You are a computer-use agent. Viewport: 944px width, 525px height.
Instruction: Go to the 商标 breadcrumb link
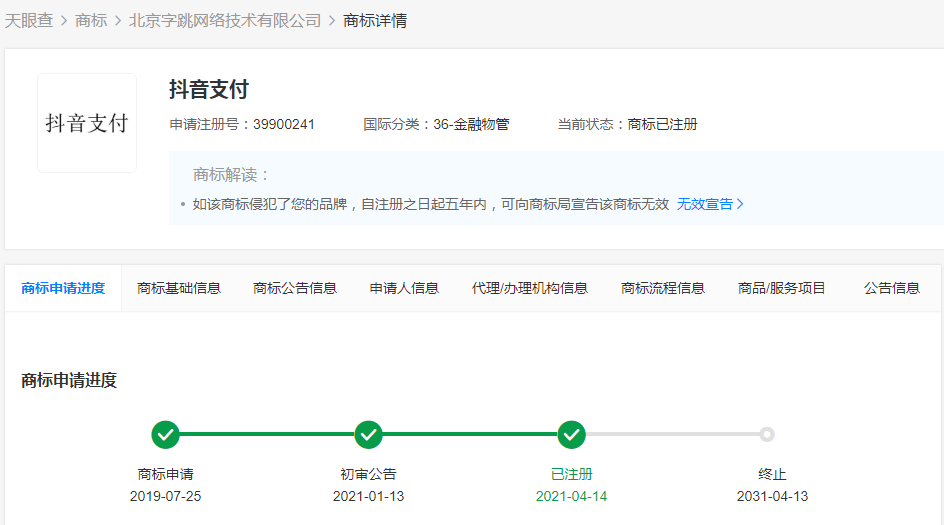[x=91, y=20]
